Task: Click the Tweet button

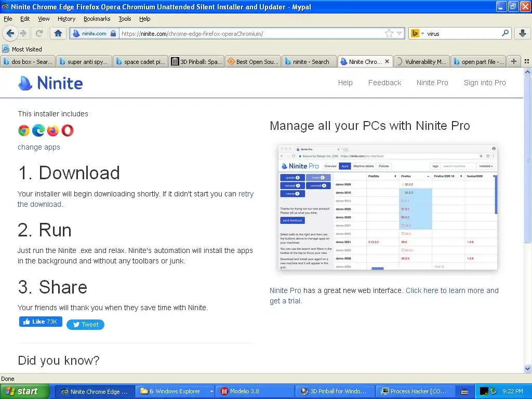Action: 86,325
